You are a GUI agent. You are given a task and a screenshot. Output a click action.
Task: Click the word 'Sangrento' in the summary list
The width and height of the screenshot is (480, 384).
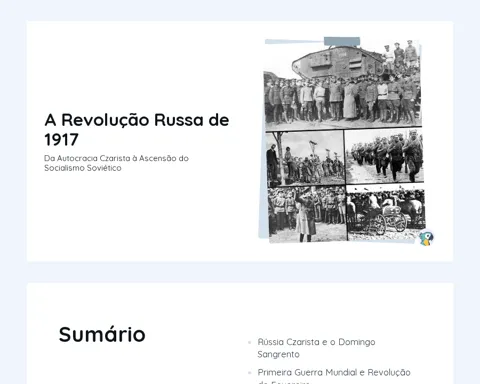(278, 354)
